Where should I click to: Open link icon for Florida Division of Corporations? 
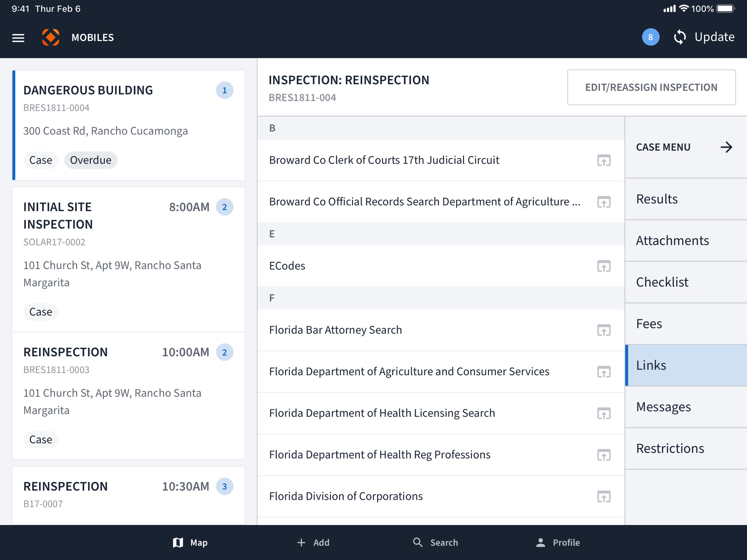click(x=603, y=497)
